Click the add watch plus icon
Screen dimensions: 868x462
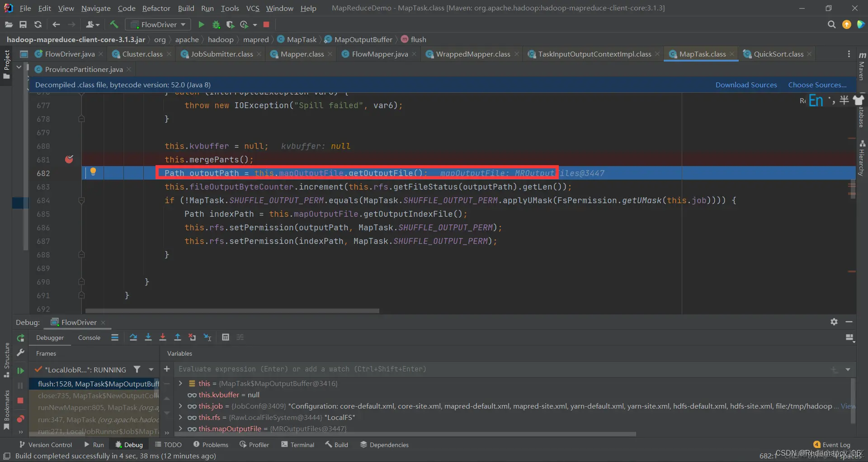pos(167,369)
